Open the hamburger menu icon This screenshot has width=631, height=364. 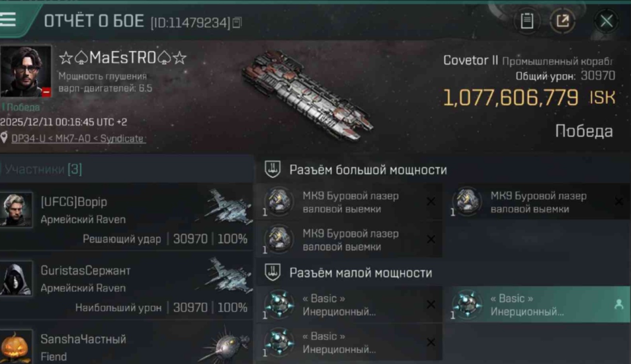pos(8,20)
